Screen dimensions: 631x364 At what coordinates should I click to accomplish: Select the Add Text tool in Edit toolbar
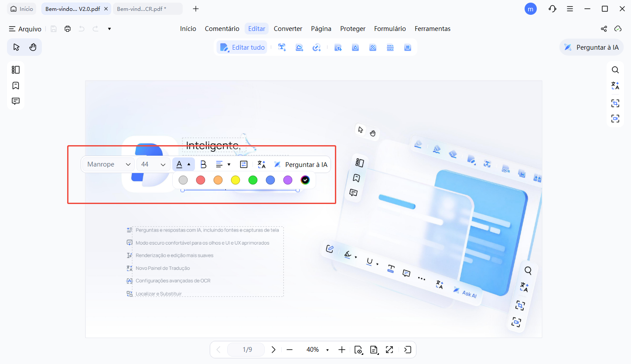pyautogui.click(x=282, y=47)
